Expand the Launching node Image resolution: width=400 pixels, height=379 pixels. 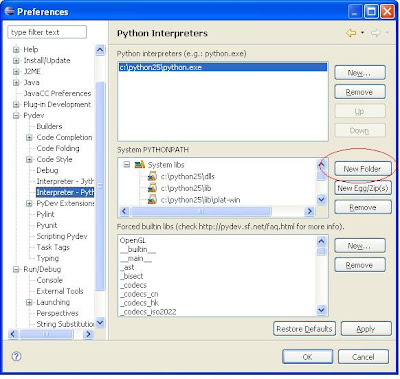pos(29,303)
